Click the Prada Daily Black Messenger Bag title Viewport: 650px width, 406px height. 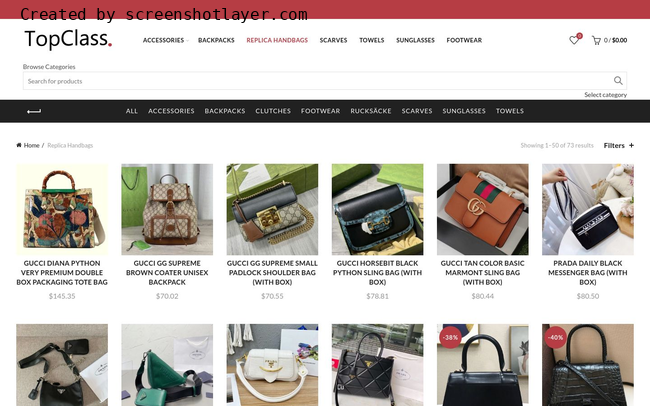click(588, 272)
